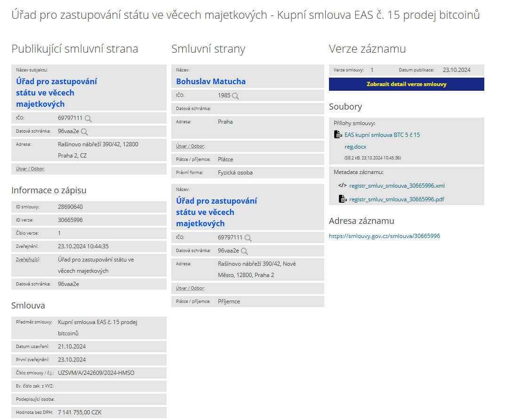The width and height of the screenshot is (505, 420).
Task: Click the Příjemce recipient value
Action: [229, 301]
